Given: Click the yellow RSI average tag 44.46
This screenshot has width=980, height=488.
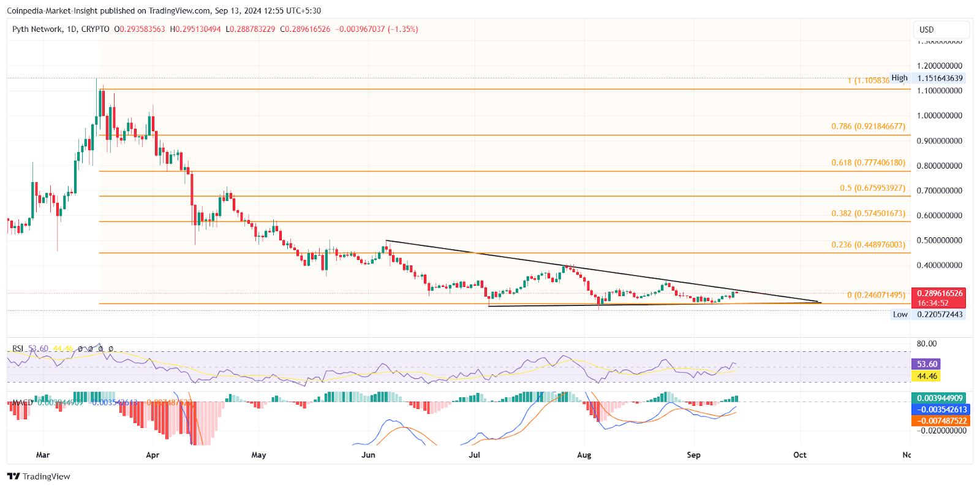Looking at the screenshot, I should [x=927, y=376].
